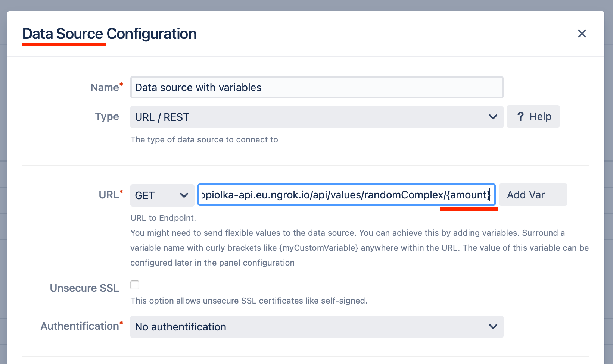Open the Authentification dropdown
This screenshot has height=364, width=613.
click(x=317, y=327)
